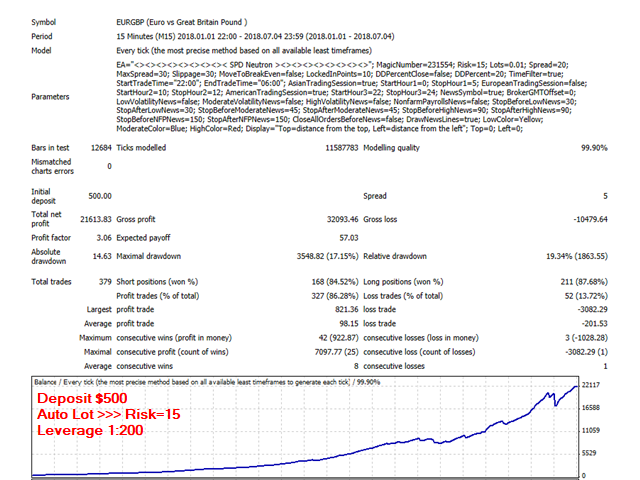Click the Absolute drawdown value 14.63
Viewport: 640px width, 480px height.
coord(102,256)
